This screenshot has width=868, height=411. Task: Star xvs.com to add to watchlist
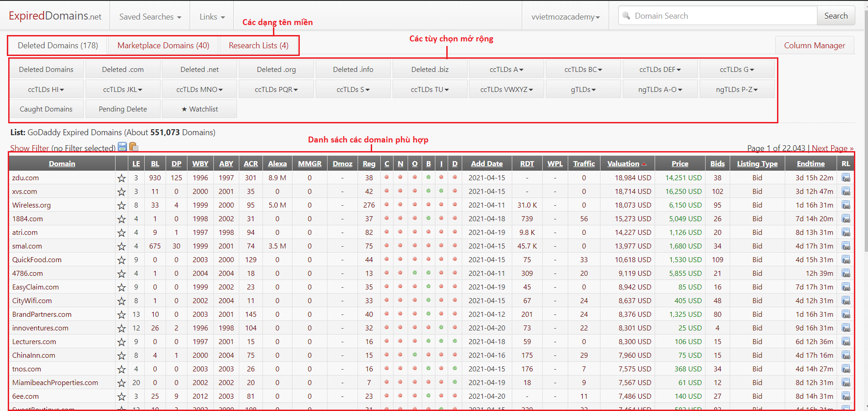click(121, 192)
